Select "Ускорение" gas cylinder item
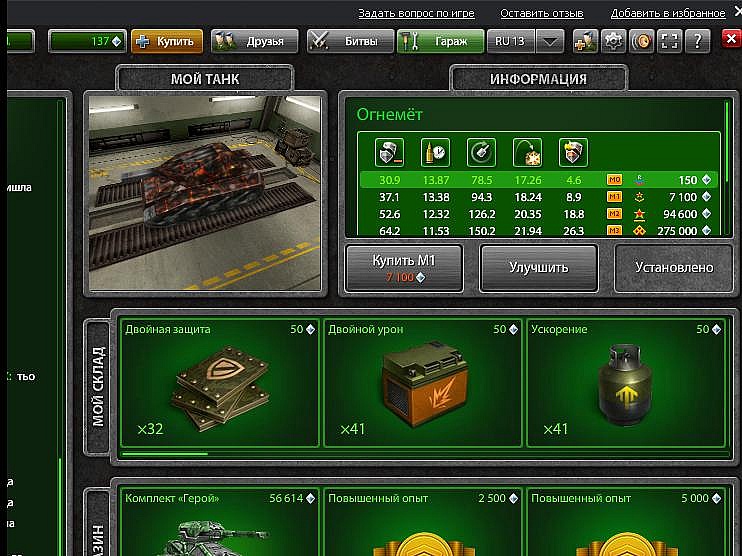Screen dimensions: 742x556 click(x=626, y=383)
